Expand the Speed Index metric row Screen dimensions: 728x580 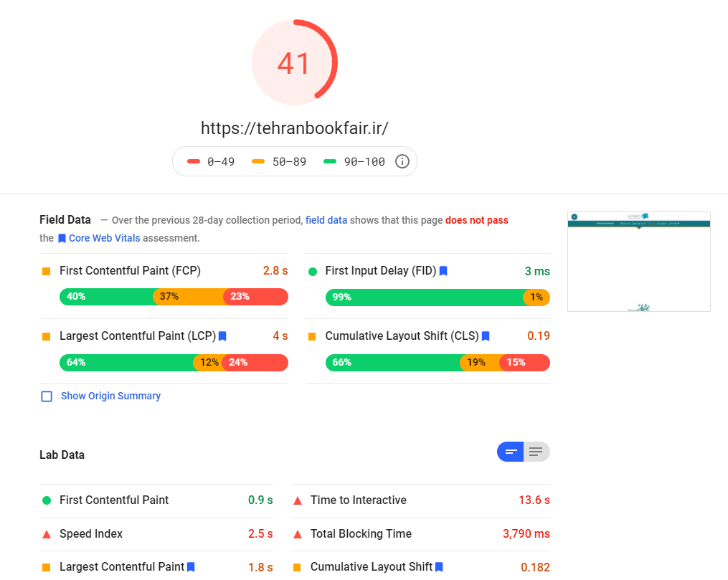pyautogui.click(x=91, y=534)
